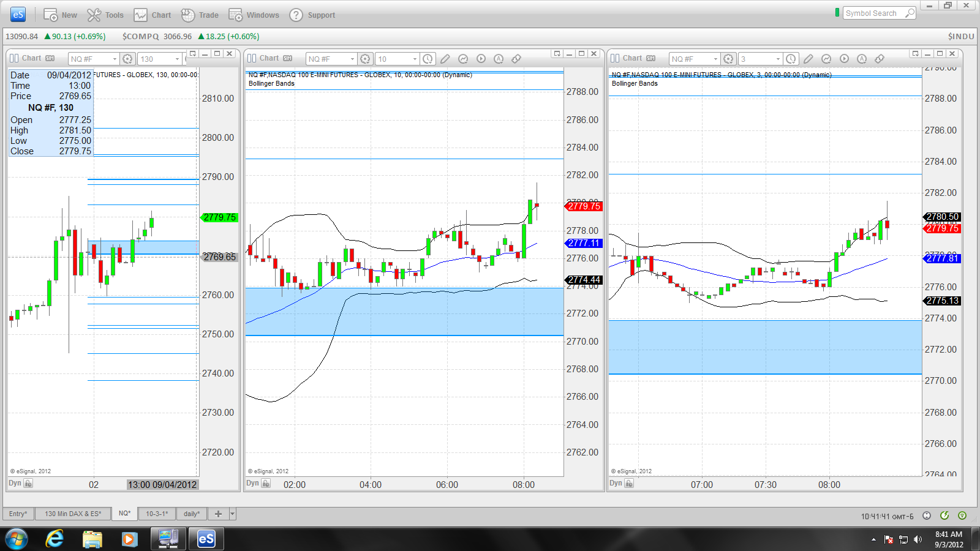Open the 10 interval dropdown
Screen dimensions: 980x551
[x=415, y=59]
